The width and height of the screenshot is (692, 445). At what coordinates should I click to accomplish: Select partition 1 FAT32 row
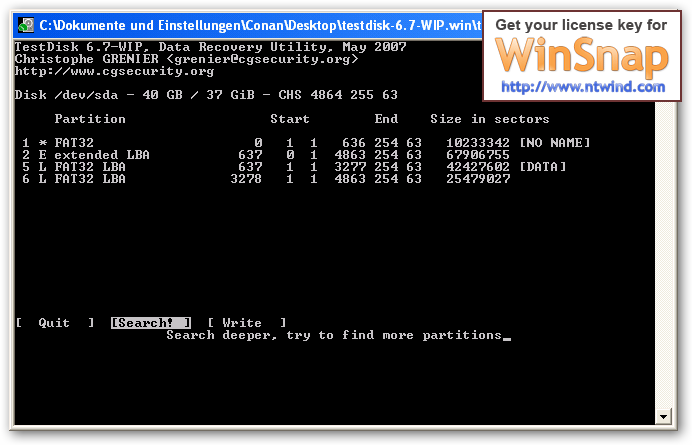(306, 143)
